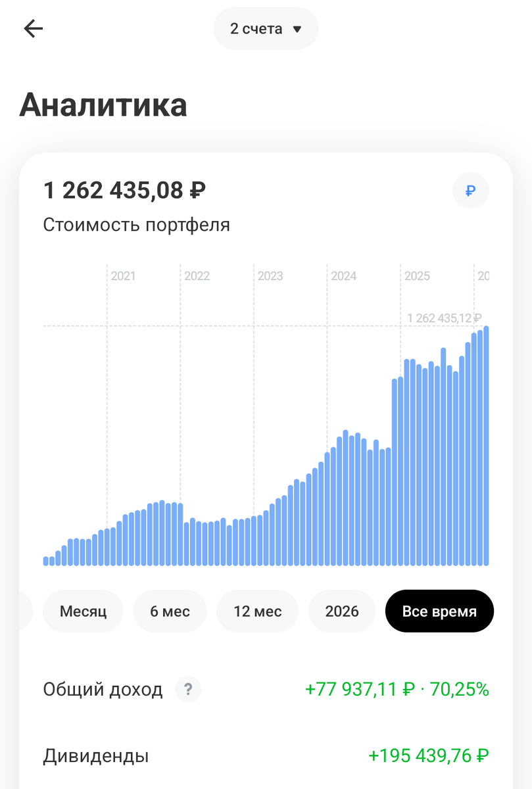Switch to the 2026 period

[x=341, y=611]
